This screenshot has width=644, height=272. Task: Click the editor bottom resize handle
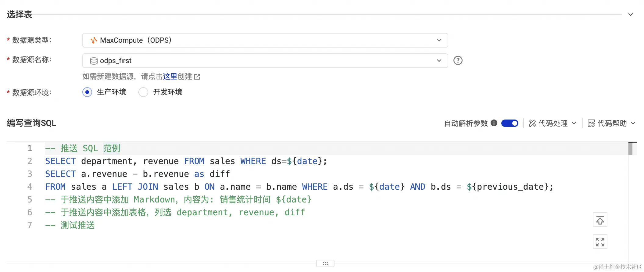point(325,263)
